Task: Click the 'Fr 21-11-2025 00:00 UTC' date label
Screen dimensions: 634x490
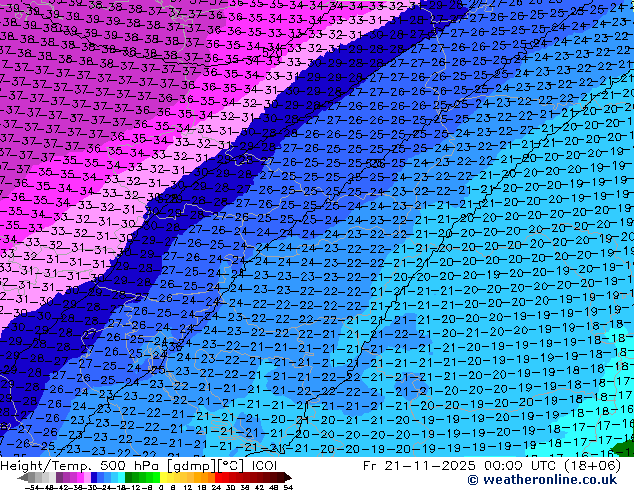Action: 461,466
